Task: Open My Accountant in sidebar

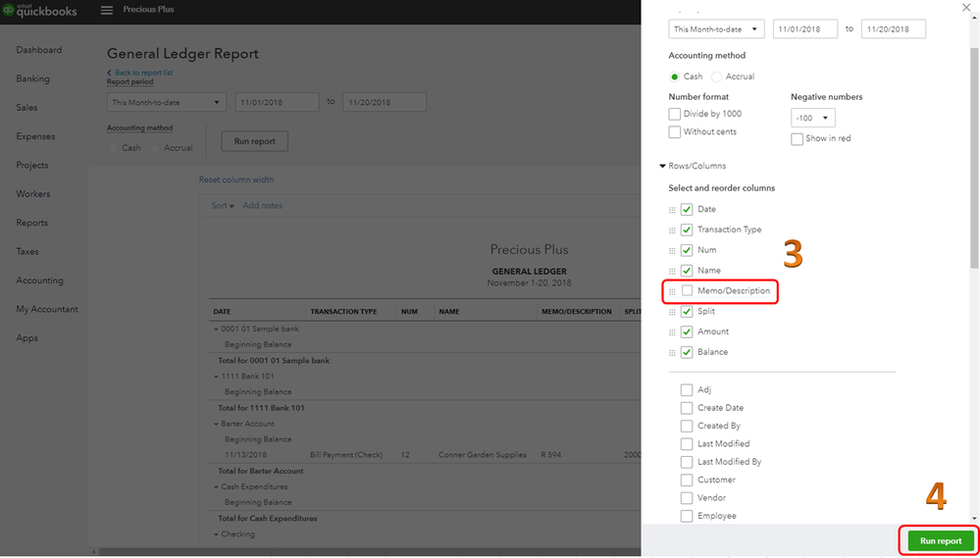Action: [47, 309]
